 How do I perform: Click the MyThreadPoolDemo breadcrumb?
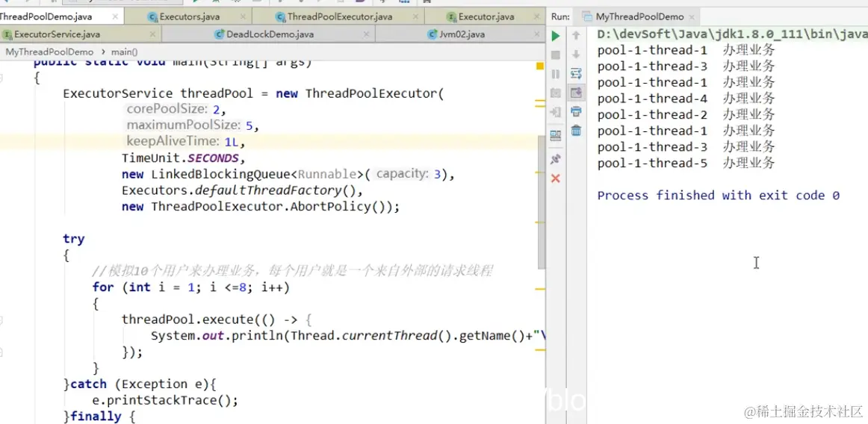[x=49, y=52]
